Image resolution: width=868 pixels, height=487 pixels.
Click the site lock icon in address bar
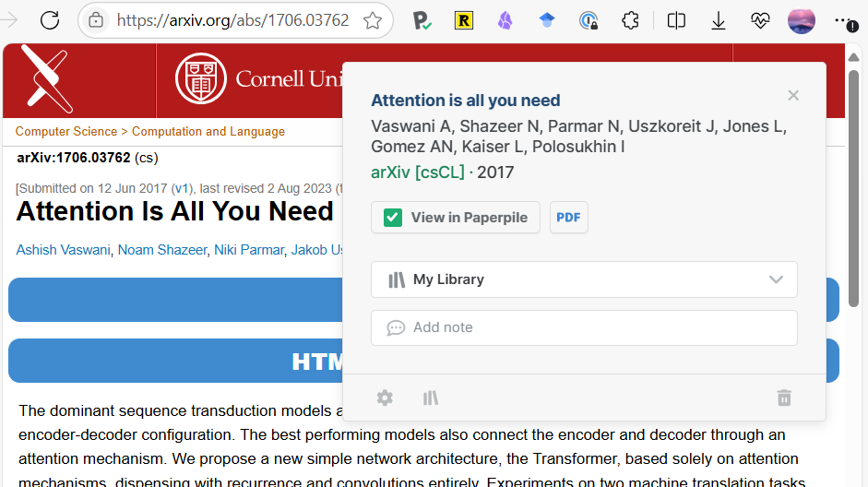tap(96, 20)
